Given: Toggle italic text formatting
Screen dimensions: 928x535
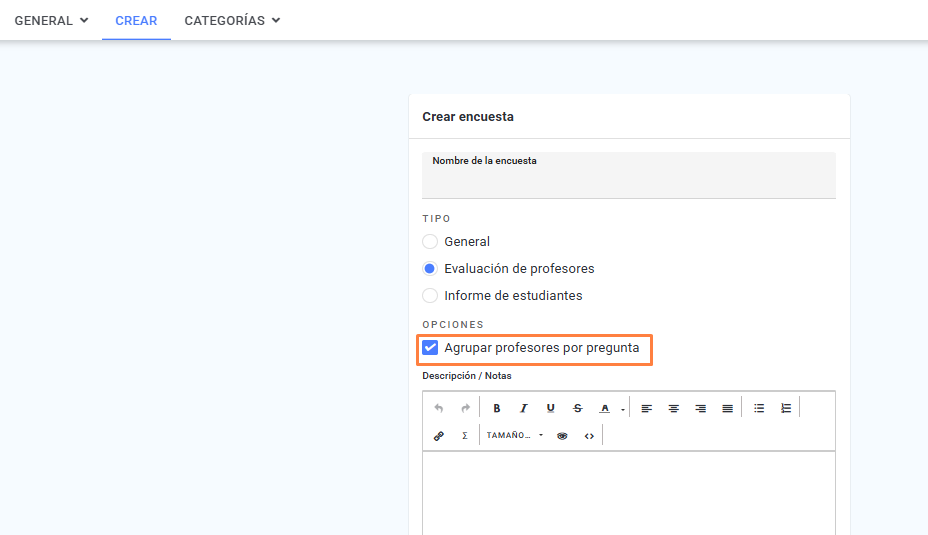Looking at the screenshot, I should (x=523, y=408).
